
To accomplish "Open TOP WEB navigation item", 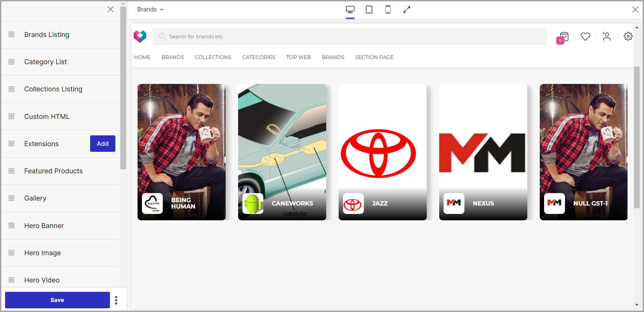I will tap(298, 57).
